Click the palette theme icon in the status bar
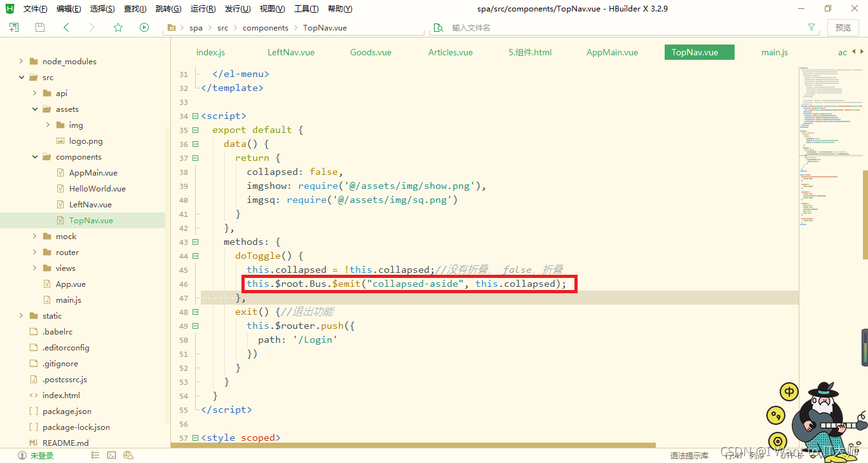Image resolution: width=868 pixels, height=463 pixels. pyautogui.click(x=128, y=455)
